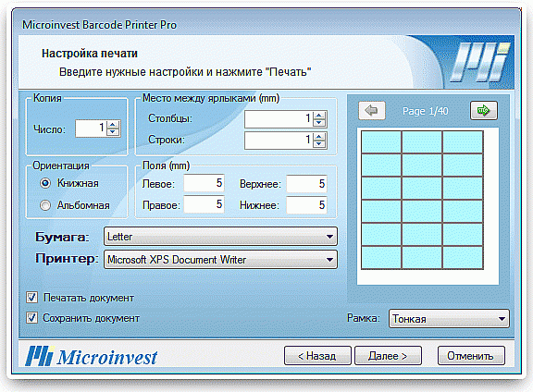Click the label sheet preview grid
533x392 pixels.
(x=422, y=200)
